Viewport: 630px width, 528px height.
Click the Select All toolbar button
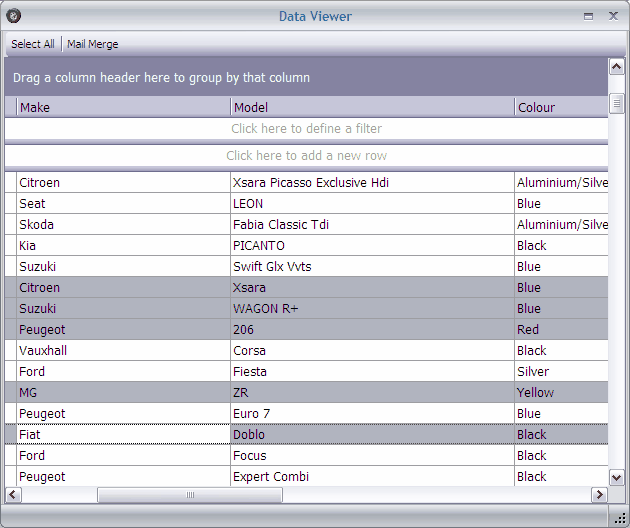(x=33, y=44)
